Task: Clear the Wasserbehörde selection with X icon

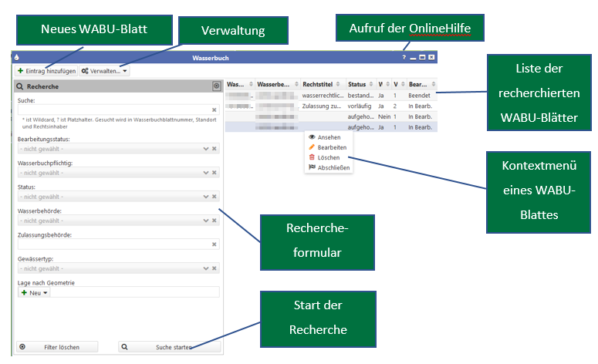Action: 215,221
